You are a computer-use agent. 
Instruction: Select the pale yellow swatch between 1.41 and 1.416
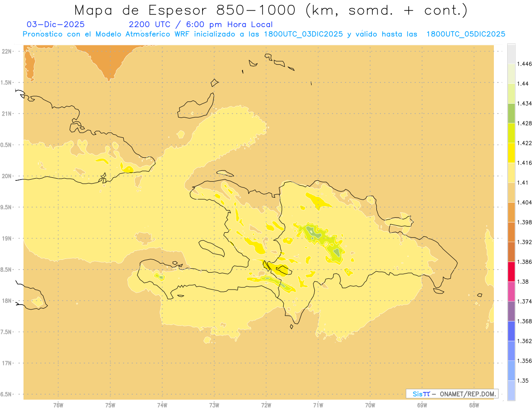pyautogui.click(x=511, y=172)
